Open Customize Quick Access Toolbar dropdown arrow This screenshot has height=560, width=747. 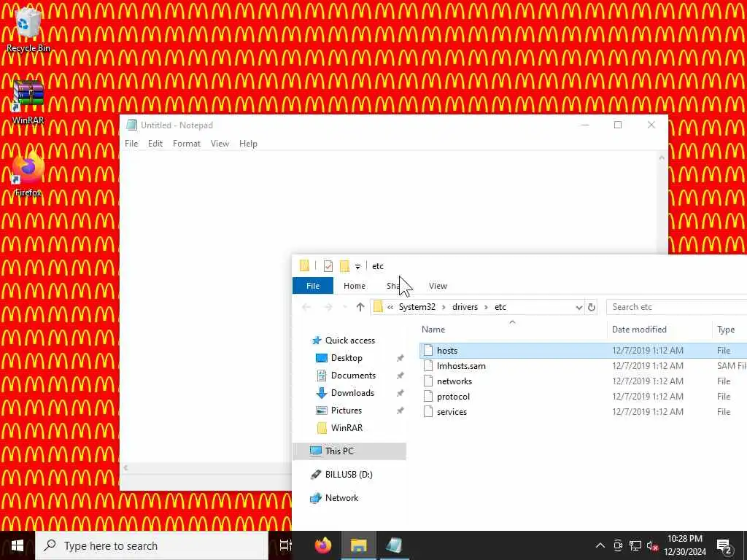pos(357,267)
